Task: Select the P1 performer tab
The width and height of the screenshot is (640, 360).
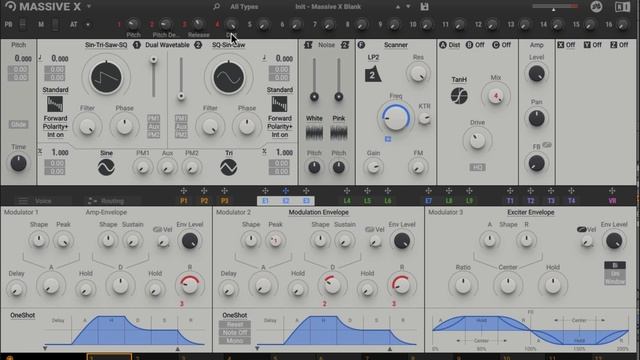Action: coord(184,201)
